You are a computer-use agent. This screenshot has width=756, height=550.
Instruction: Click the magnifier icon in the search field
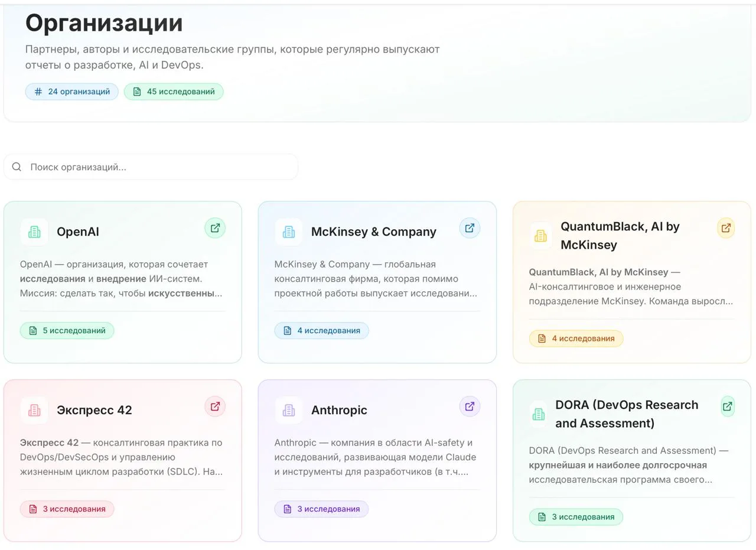17,167
